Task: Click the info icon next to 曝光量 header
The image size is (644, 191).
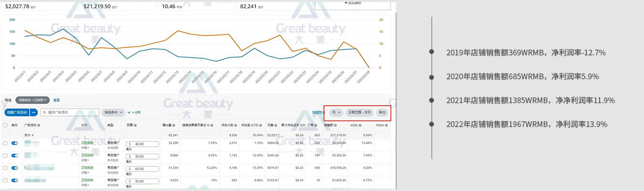Action: pos(174,125)
